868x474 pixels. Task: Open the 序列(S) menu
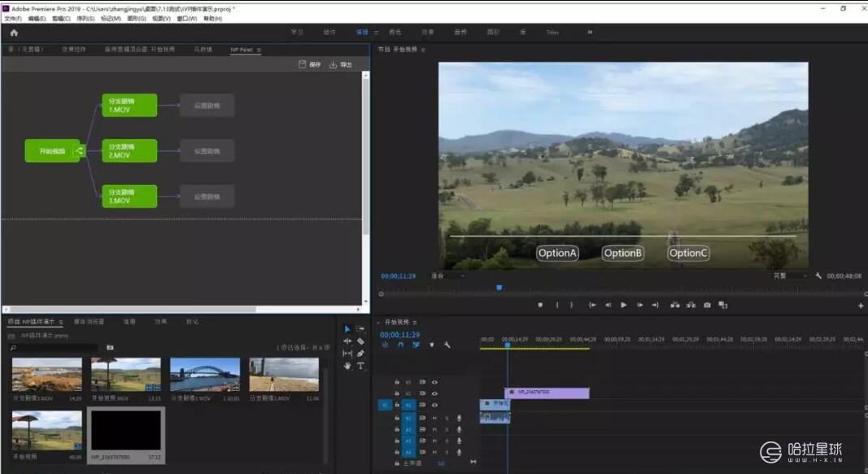[85, 19]
